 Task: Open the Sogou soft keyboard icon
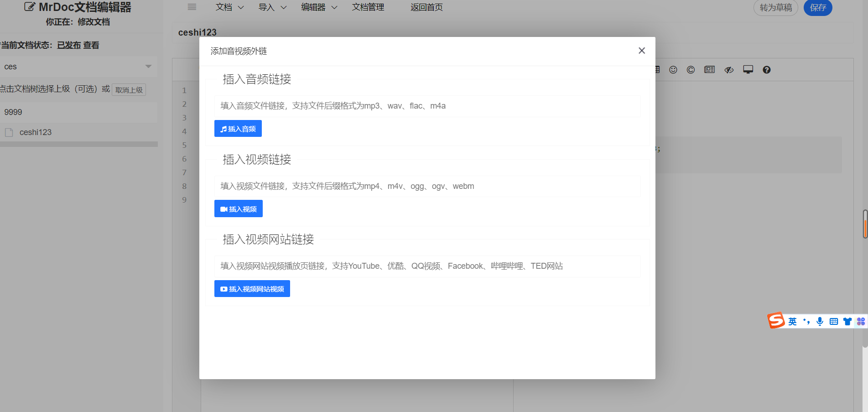(x=834, y=322)
